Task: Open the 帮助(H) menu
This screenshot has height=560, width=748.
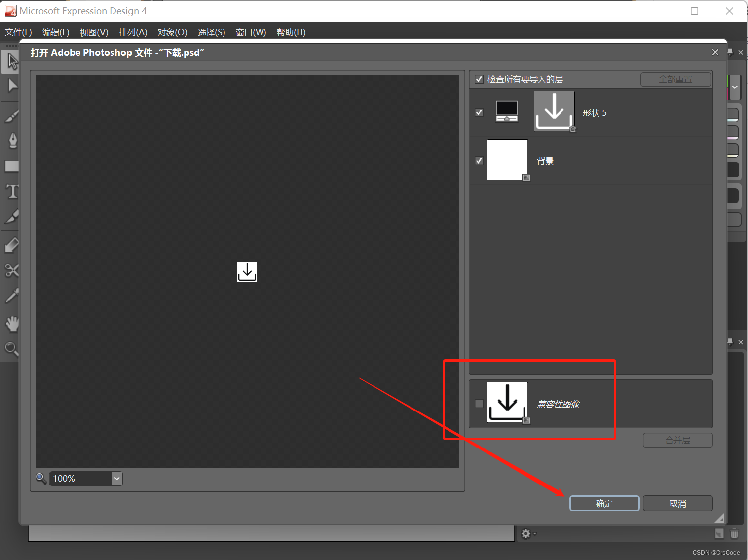Action: [x=291, y=32]
